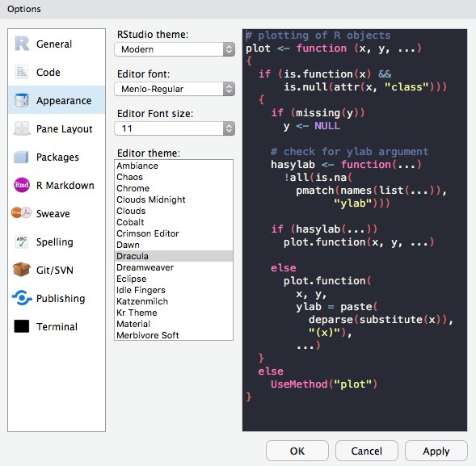This screenshot has width=476, height=466.
Task: Go to Pane Layout options
Action: pyautogui.click(x=65, y=129)
